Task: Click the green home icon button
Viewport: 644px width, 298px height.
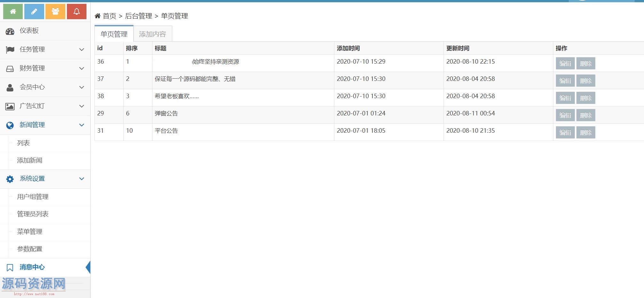Action: click(x=13, y=12)
